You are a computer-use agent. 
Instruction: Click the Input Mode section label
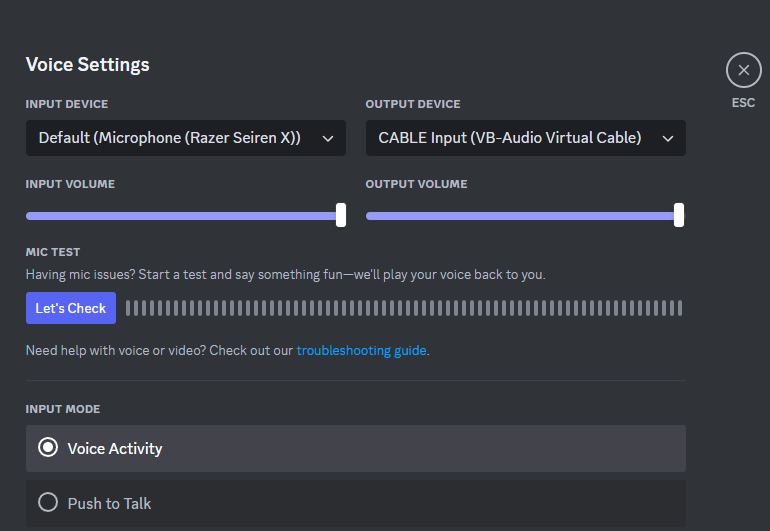click(63, 409)
